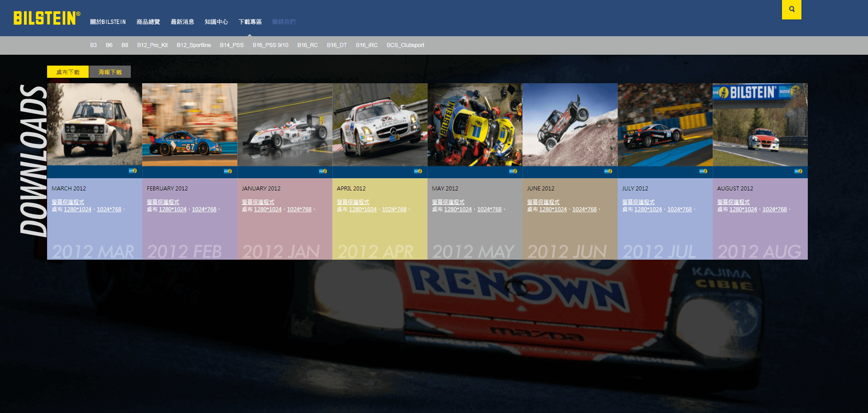Image resolution: width=868 pixels, height=413 pixels.
Task: Download January 2012 1024*768 wallpaper
Action: 299,209
